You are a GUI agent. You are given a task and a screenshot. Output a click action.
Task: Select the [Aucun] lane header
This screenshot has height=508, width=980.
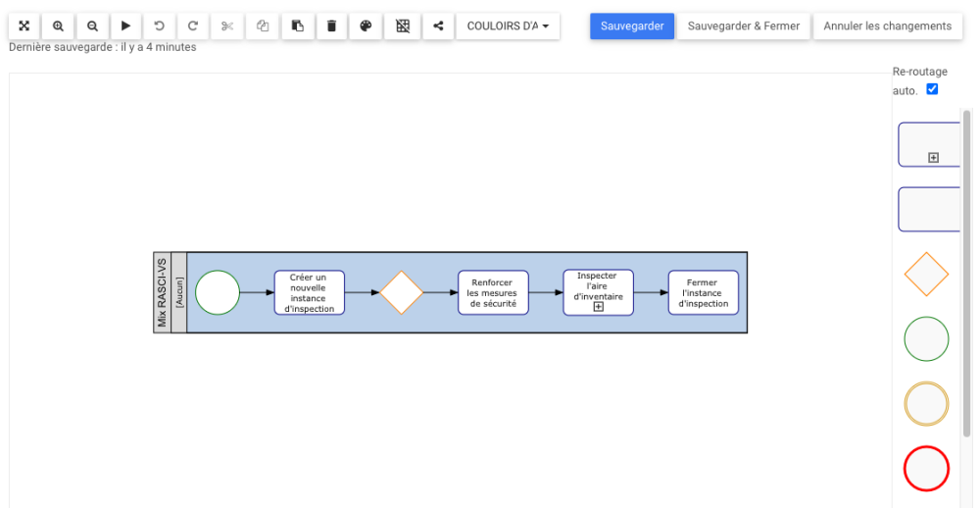[x=178, y=292]
